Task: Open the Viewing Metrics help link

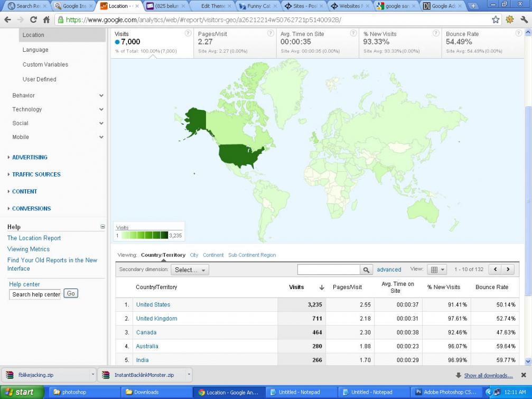Action: (x=29, y=249)
